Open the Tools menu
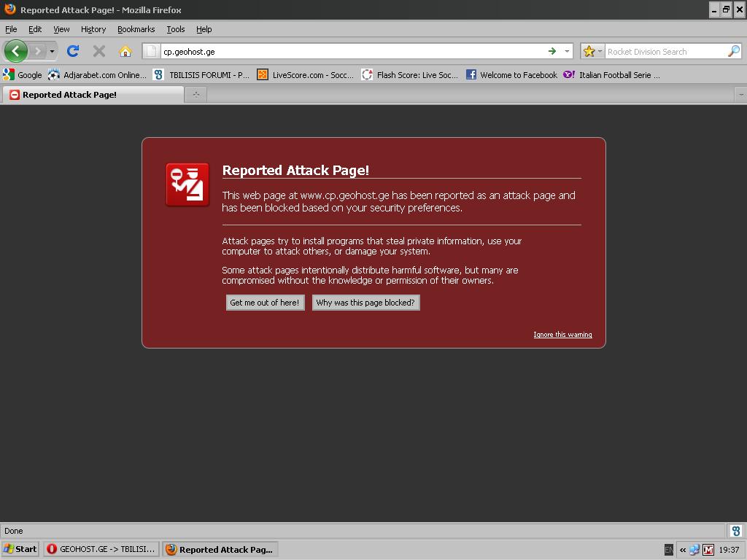Viewport: 747px width, 560px height. pyautogui.click(x=176, y=29)
